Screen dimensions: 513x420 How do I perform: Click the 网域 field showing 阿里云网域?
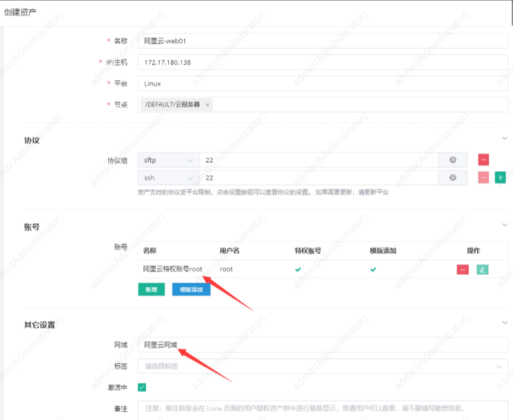tap(323, 345)
